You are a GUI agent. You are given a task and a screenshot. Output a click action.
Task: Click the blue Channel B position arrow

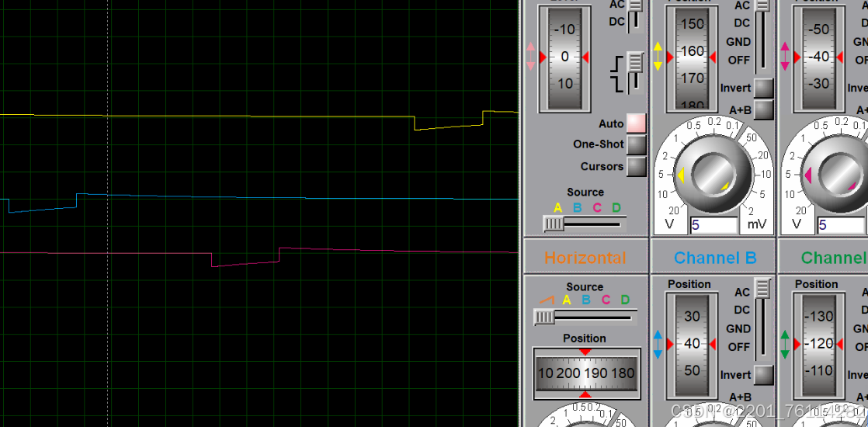[658, 344]
